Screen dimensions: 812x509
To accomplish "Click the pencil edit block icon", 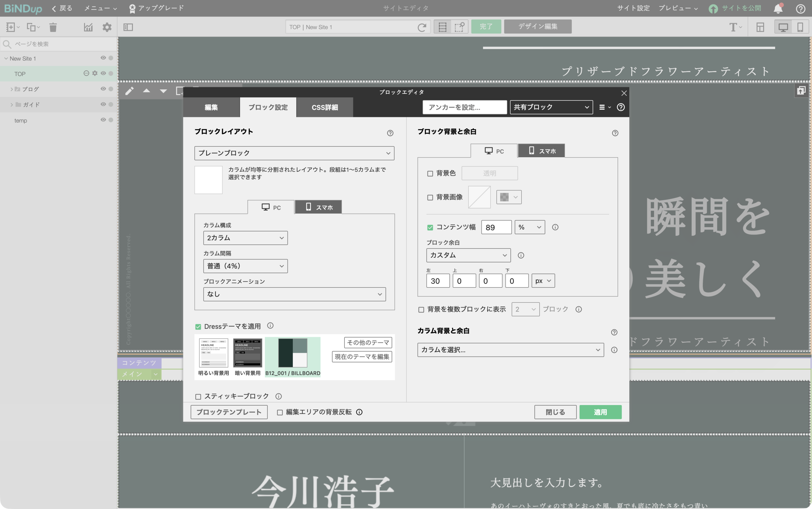I will coord(129,91).
